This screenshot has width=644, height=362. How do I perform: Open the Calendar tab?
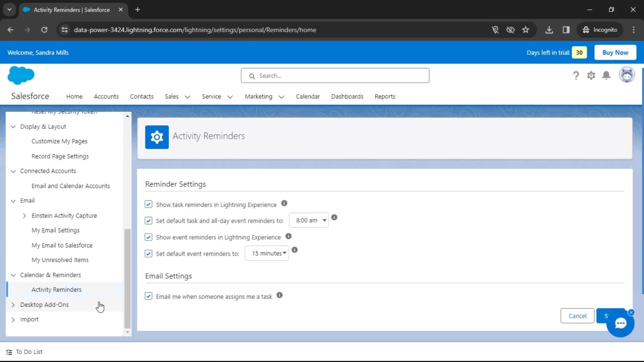(x=308, y=97)
